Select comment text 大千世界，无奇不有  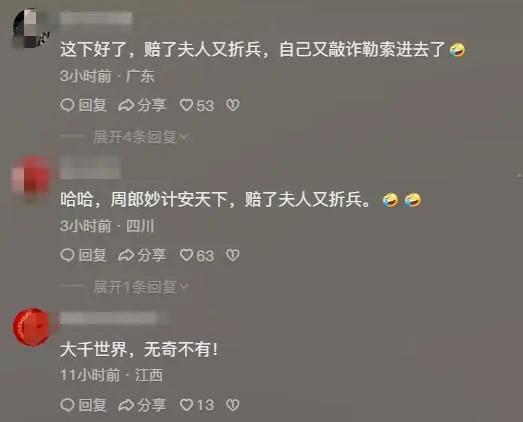[139, 350]
